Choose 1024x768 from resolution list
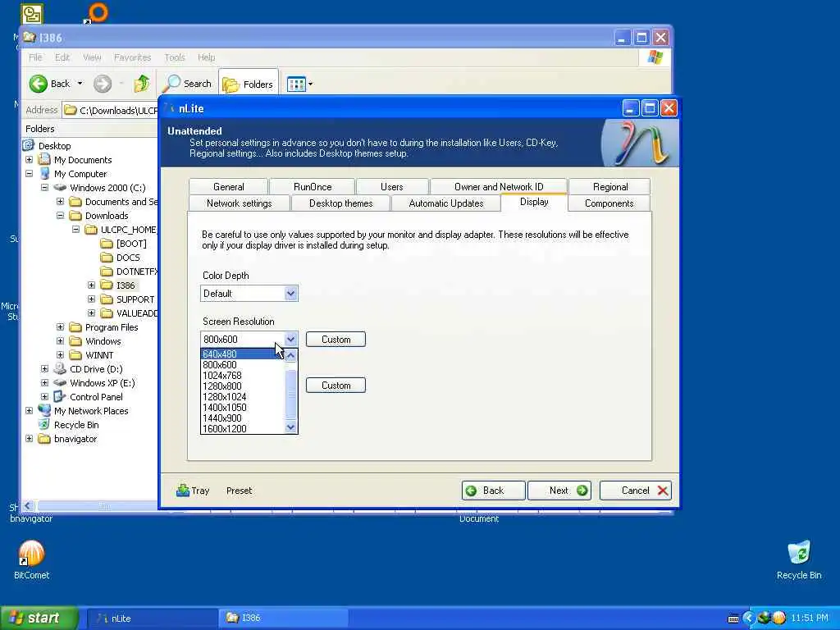 242,376
